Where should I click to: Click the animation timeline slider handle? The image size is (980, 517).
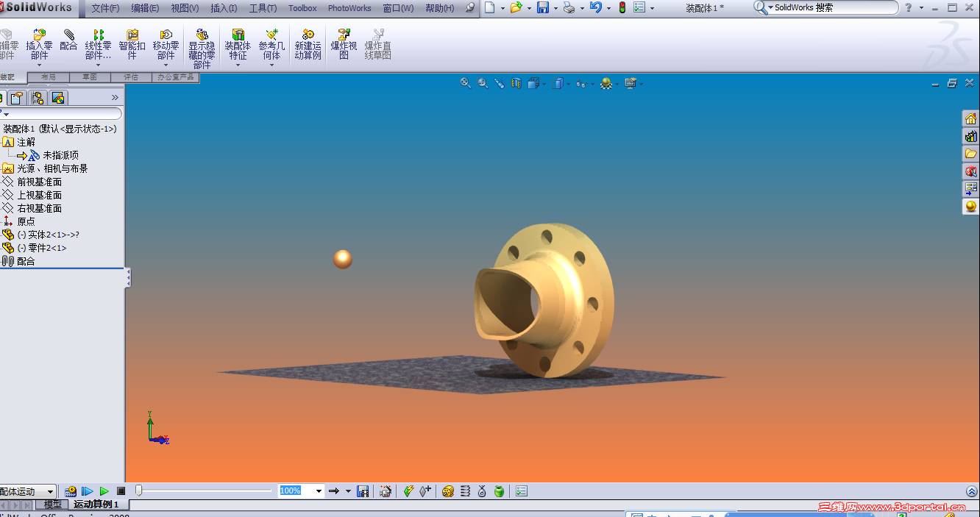(138, 491)
